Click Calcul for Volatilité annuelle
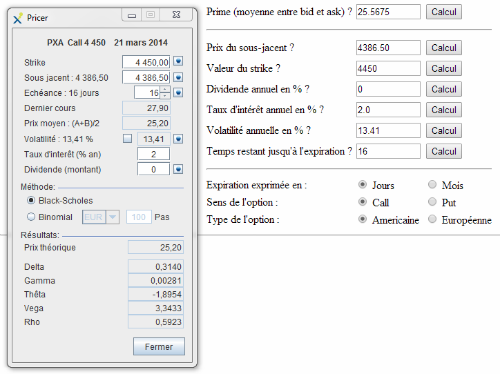Viewport: 500px width, 374px height. point(444,130)
